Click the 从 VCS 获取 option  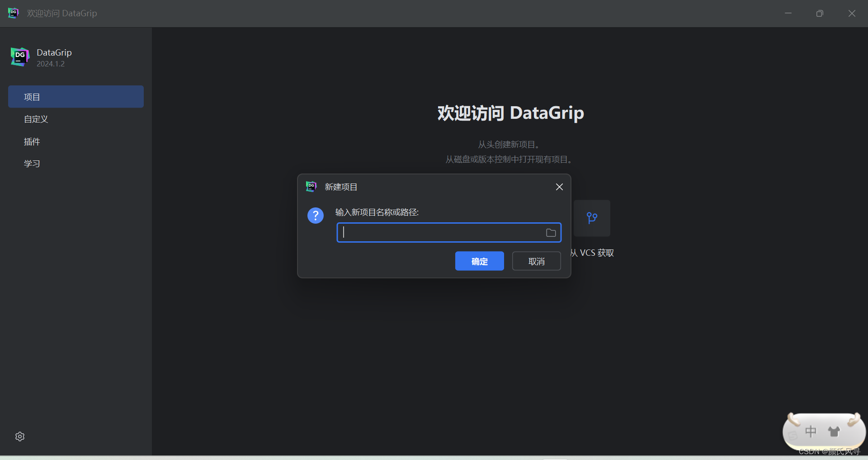(x=591, y=253)
